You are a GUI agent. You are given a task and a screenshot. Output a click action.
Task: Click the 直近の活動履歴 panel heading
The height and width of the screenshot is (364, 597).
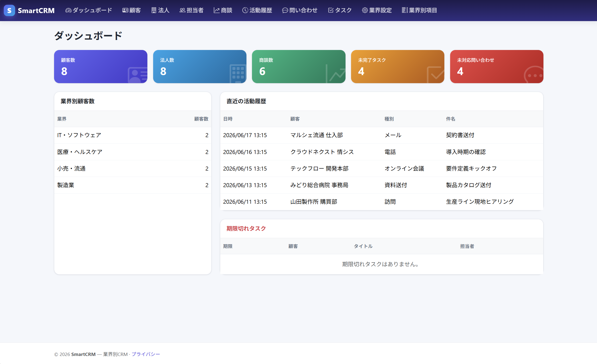point(246,101)
